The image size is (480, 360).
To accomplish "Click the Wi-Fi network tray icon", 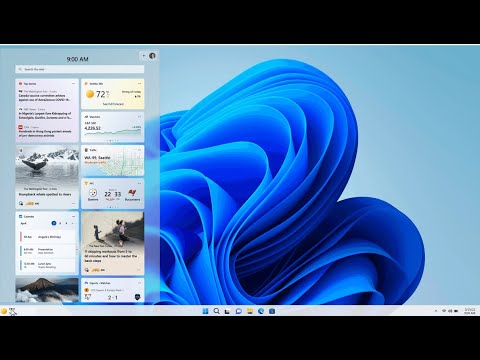I will click(x=444, y=311).
